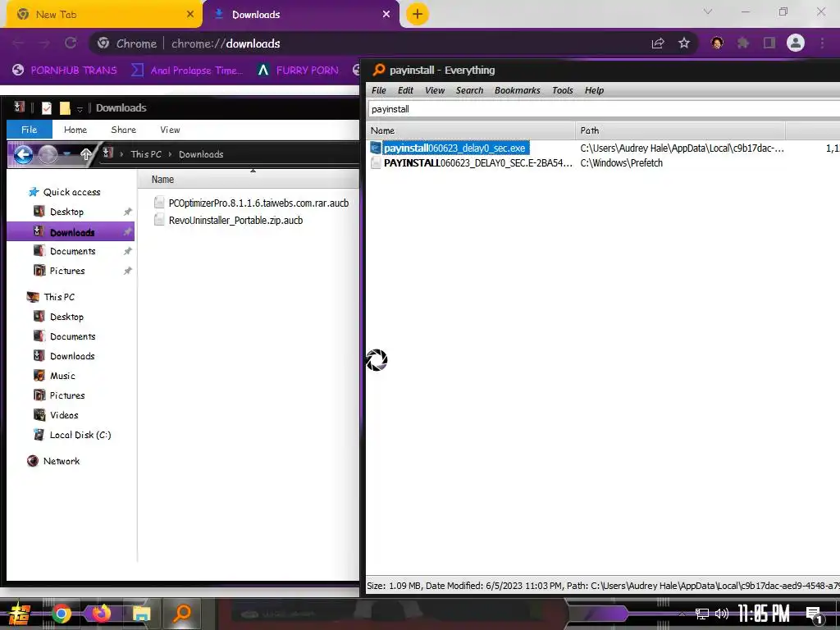Open the Help menu in Everything

click(594, 90)
